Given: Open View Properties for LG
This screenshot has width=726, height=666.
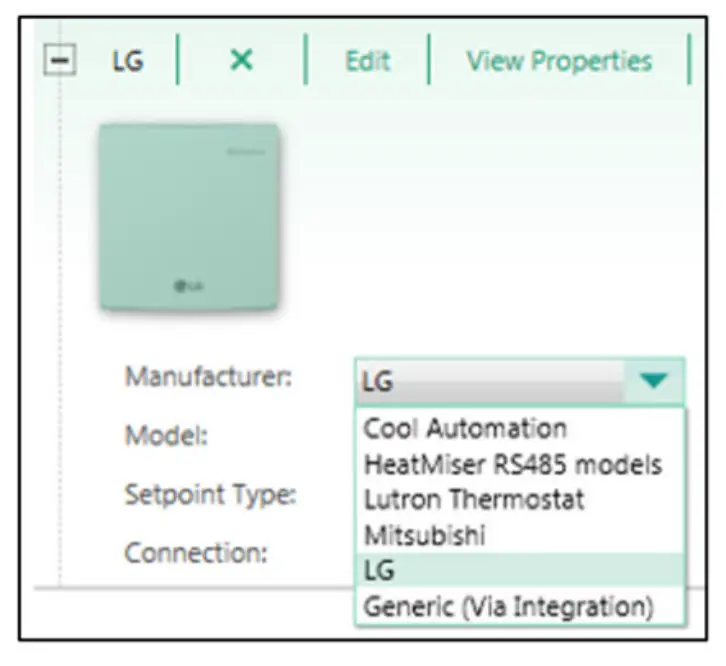Looking at the screenshot, I should coord(559,61).
